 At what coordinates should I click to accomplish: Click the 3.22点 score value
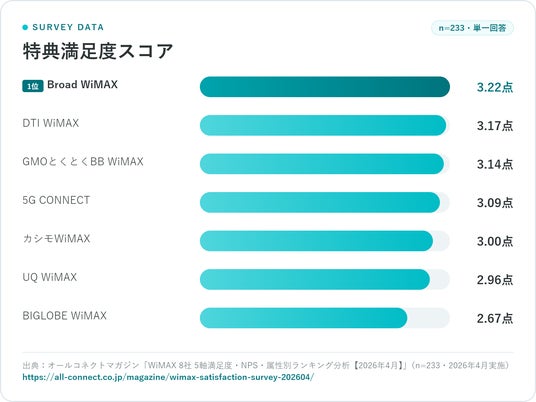point(495,87)
